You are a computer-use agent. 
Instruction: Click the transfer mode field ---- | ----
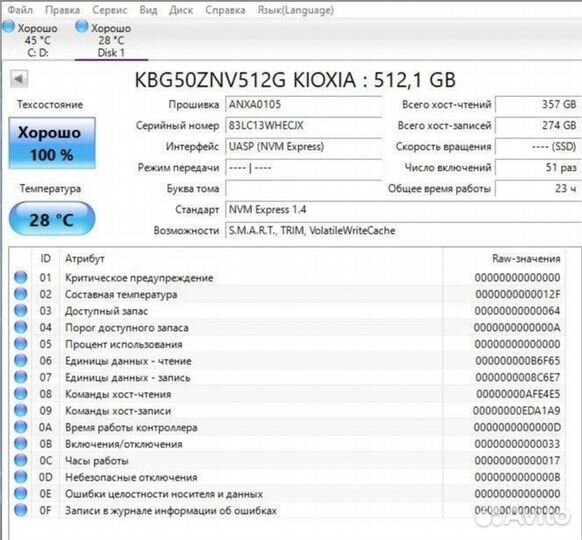pyautogui.click(x=304, y=168)
